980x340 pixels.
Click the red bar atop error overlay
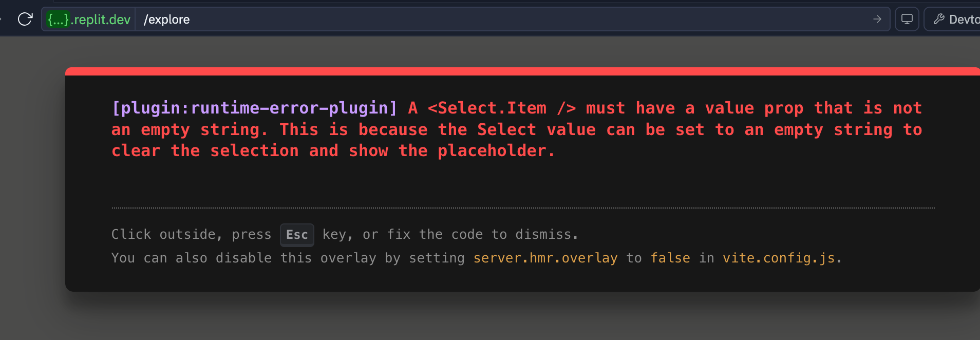coord(514,71)
